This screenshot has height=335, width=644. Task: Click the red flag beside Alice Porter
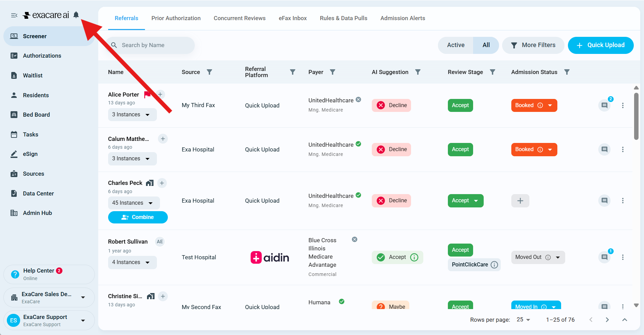[147, 94]
